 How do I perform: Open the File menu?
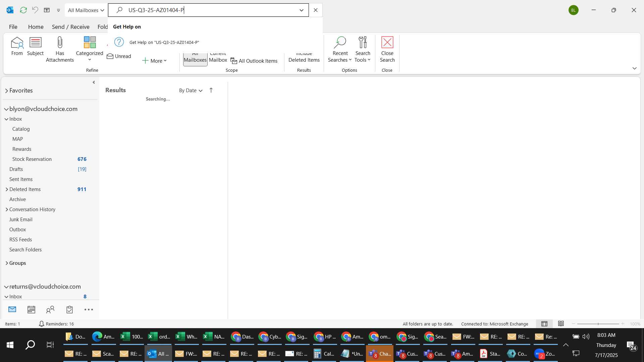(x=13, y=27)
